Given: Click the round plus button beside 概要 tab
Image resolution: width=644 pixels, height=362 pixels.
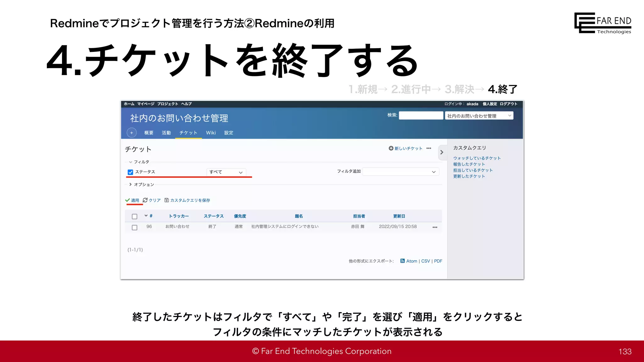Looking at the screenshot, I should [131, 133].
